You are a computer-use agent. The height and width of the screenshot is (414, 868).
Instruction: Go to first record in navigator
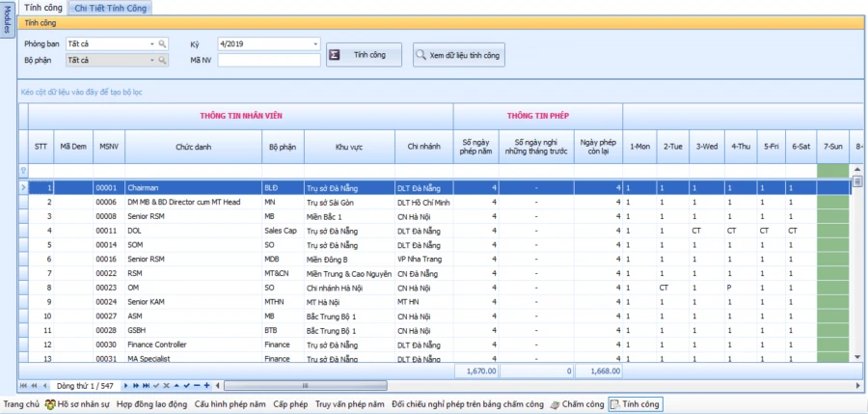[23, 386]
